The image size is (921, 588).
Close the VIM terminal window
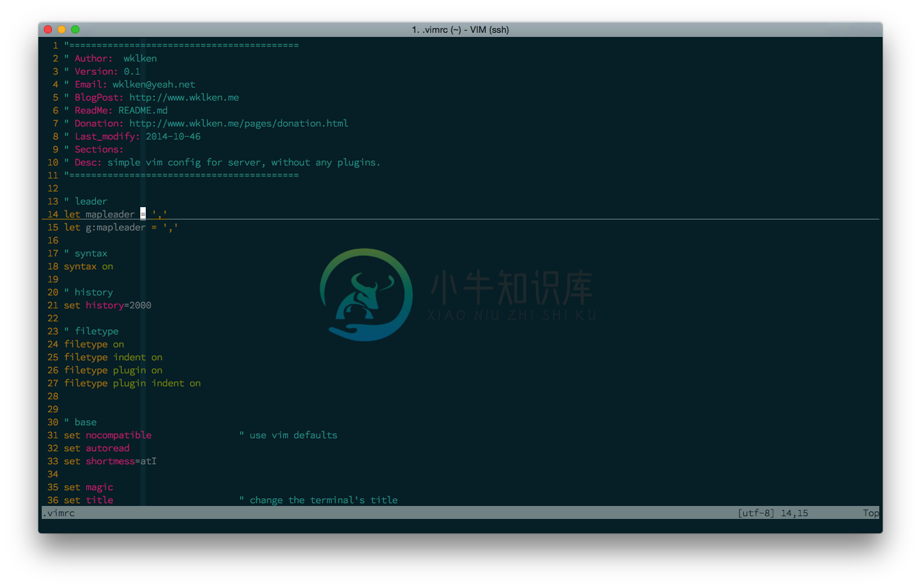click(x=48, y=29)
